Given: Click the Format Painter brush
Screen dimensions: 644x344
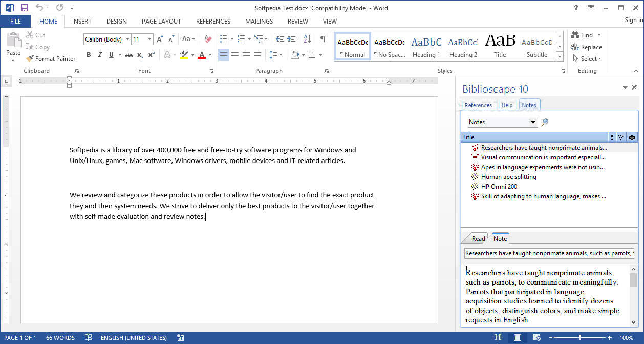Looking at the screenshot, I should [51, 59].
